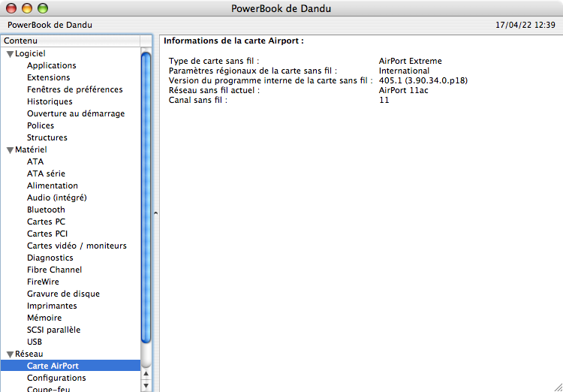Select ATA under Matériel
The height and width of the screenshot is (392, 563).
[x=35, y=161]
